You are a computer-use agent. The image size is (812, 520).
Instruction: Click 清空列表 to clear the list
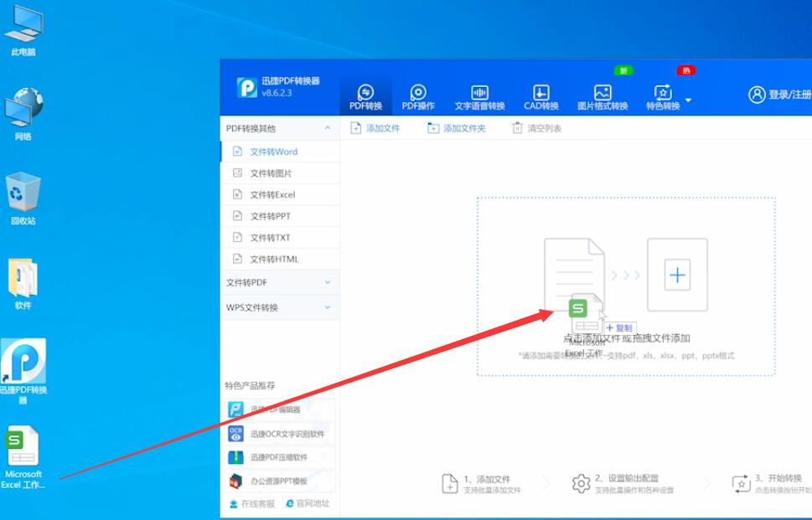click(536, 128)
